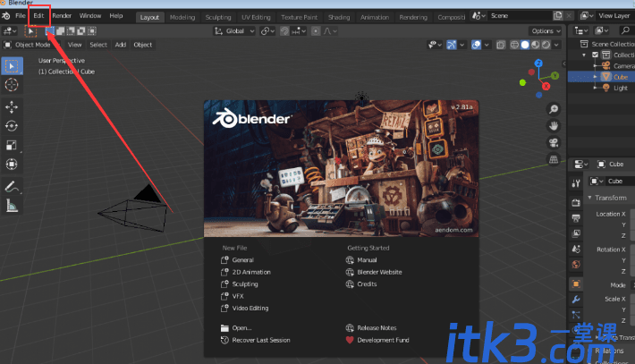Toggle the show overlays button

pos(476,45)
